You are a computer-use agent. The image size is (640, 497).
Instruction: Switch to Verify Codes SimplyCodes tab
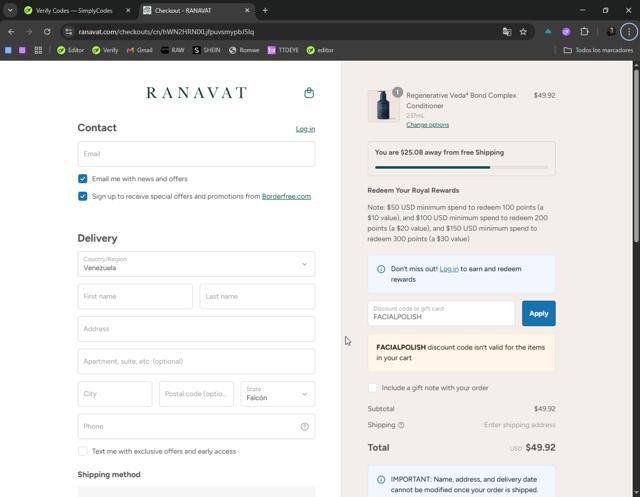(73, 11)
